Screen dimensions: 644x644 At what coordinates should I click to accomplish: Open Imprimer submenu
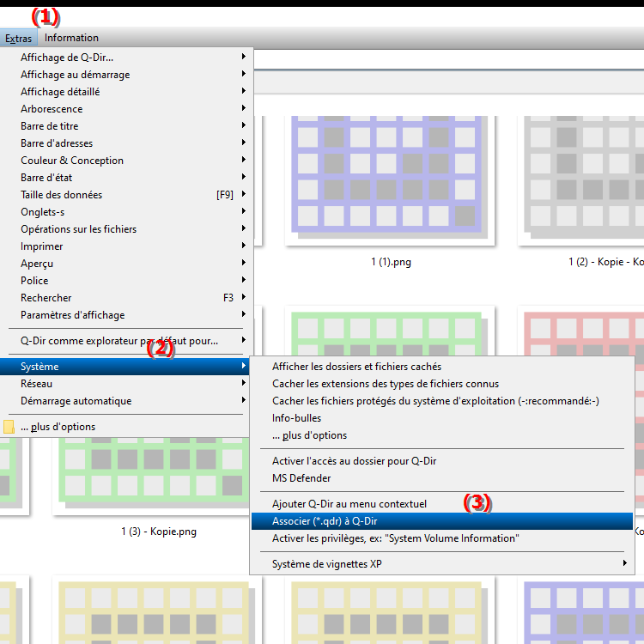pos(126,246)
